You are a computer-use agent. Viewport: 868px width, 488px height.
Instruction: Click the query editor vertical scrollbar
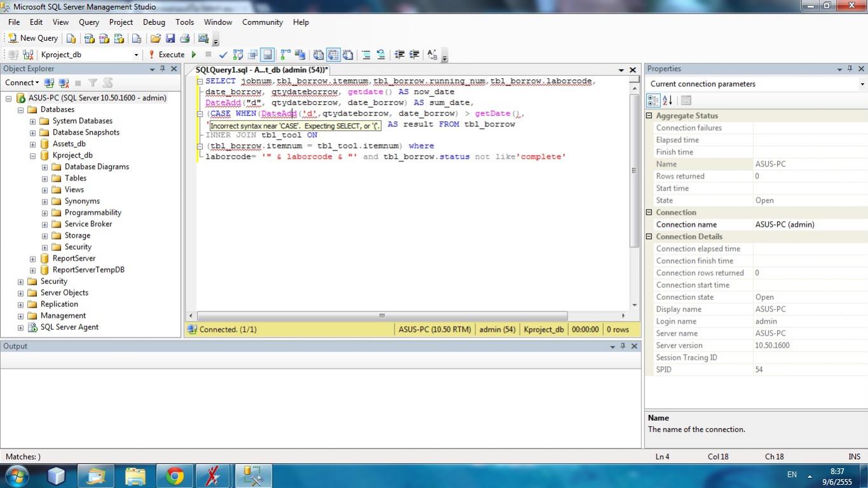[x=634, y=170]
